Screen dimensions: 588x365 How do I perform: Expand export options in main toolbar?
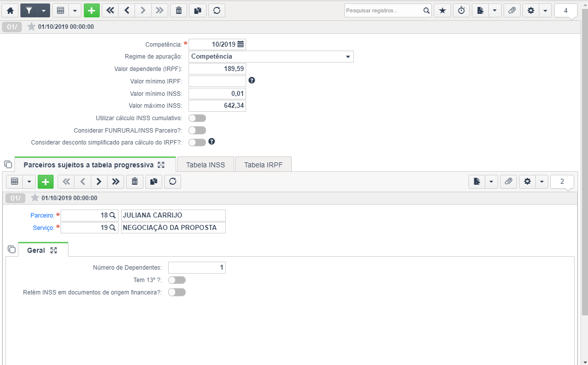(x=495, y=10)
